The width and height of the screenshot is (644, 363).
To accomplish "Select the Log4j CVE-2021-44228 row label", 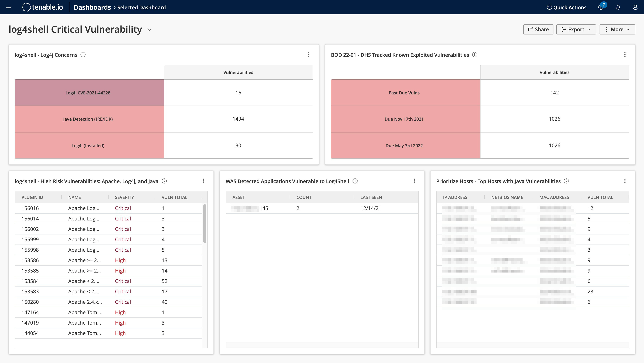I will [89, 93].
